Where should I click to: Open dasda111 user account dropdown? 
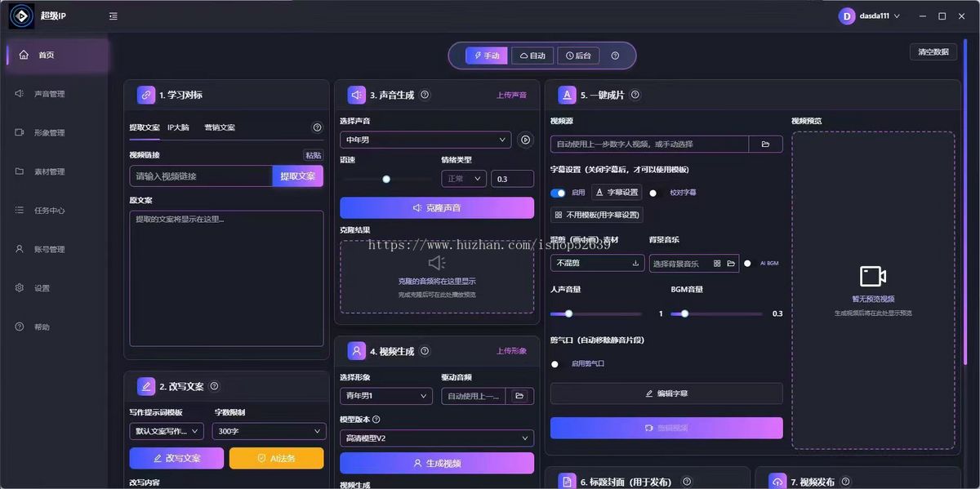870,16
